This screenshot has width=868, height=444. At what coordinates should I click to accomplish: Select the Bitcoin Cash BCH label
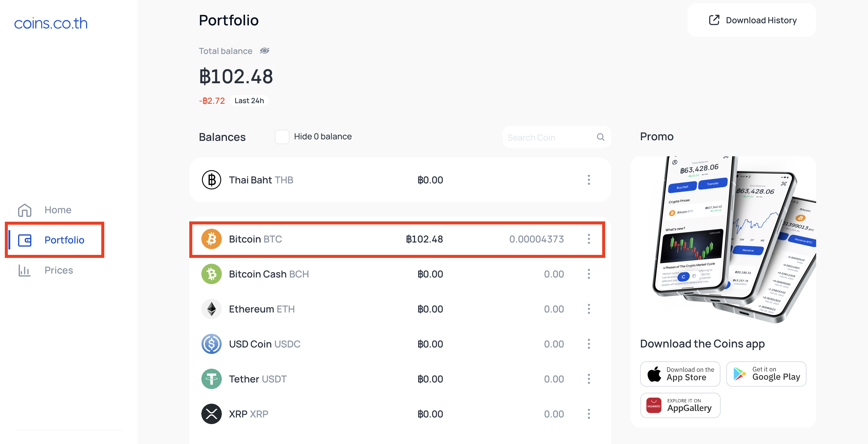click(269, 274)
